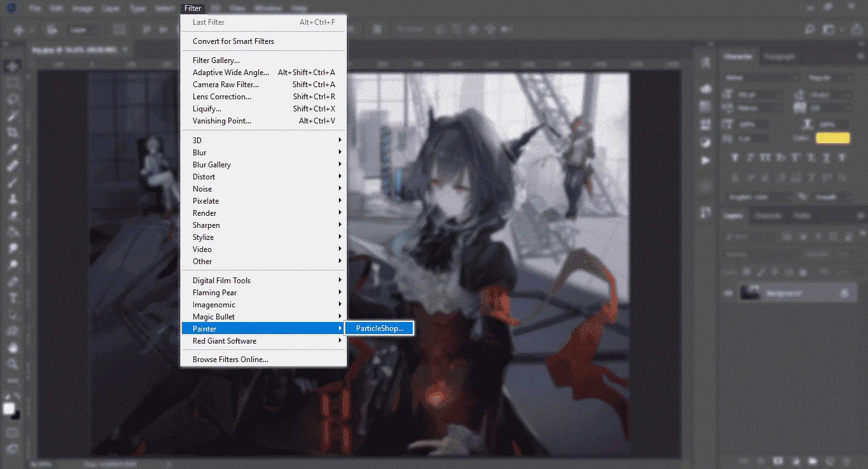Click the Background layer lock icon
Image resolution: width=868 pixels, height=469 pixels.
844,293
